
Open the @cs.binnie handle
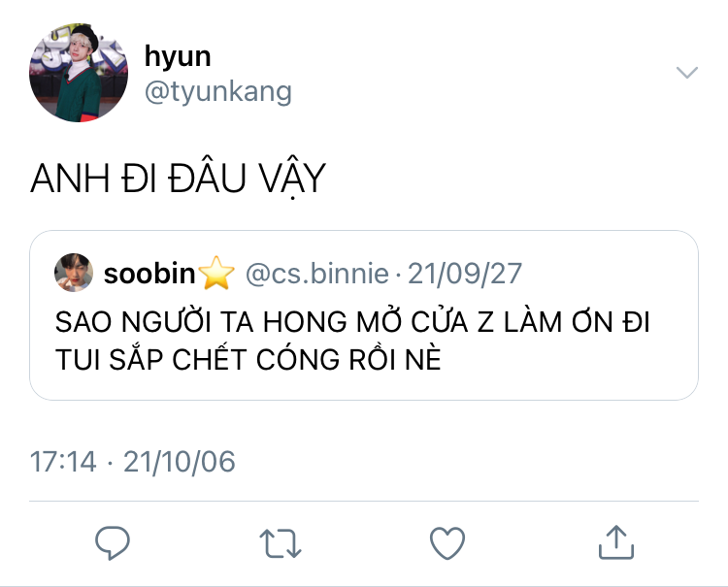317,274
